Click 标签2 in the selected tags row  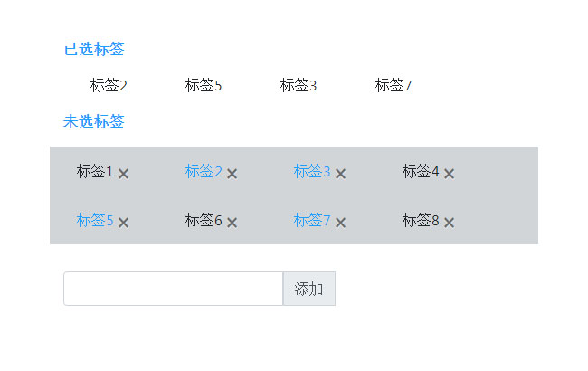[x=109, y=86]
